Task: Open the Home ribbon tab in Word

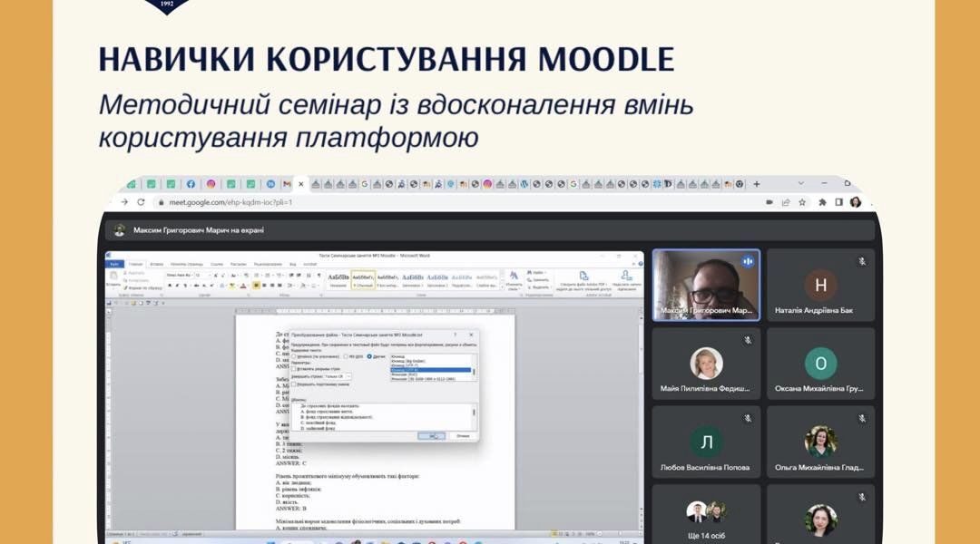Action: click(x=135, y=264)
